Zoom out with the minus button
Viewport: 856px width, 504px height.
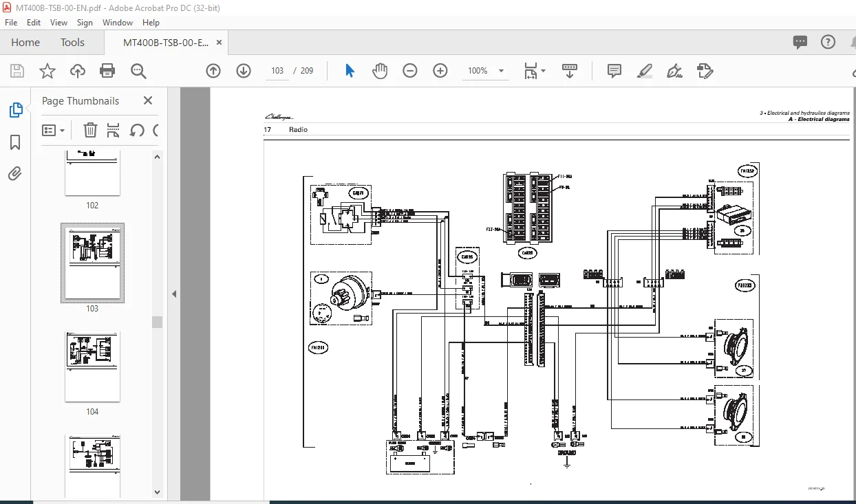click(410, 71)
